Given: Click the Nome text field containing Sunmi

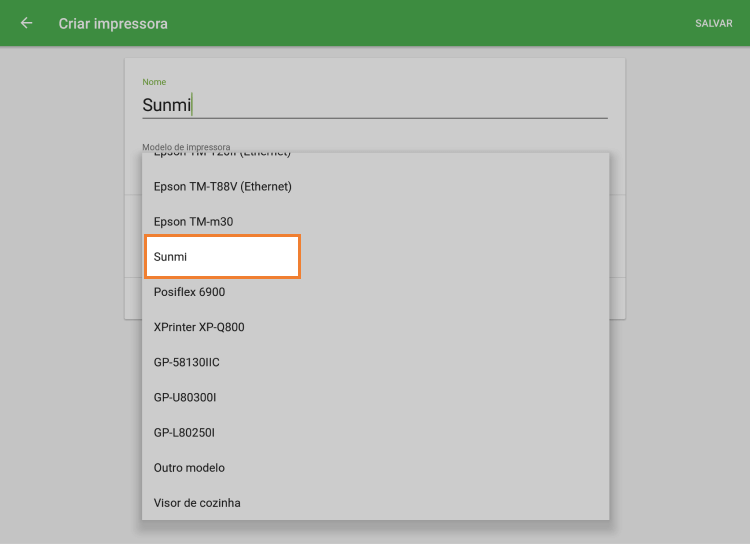Looking at the screenshot, I should pyautogui.click(x=374, y=104).
